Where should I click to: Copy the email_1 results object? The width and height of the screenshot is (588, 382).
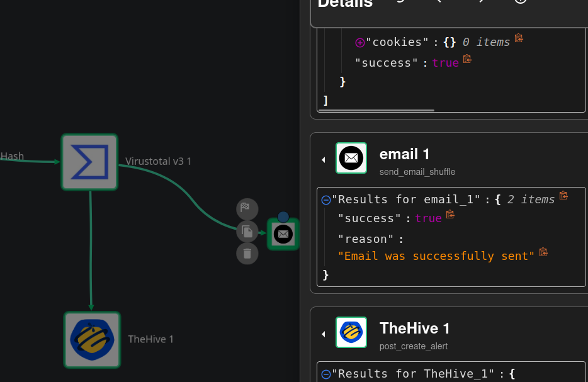(x=563, y=196)
